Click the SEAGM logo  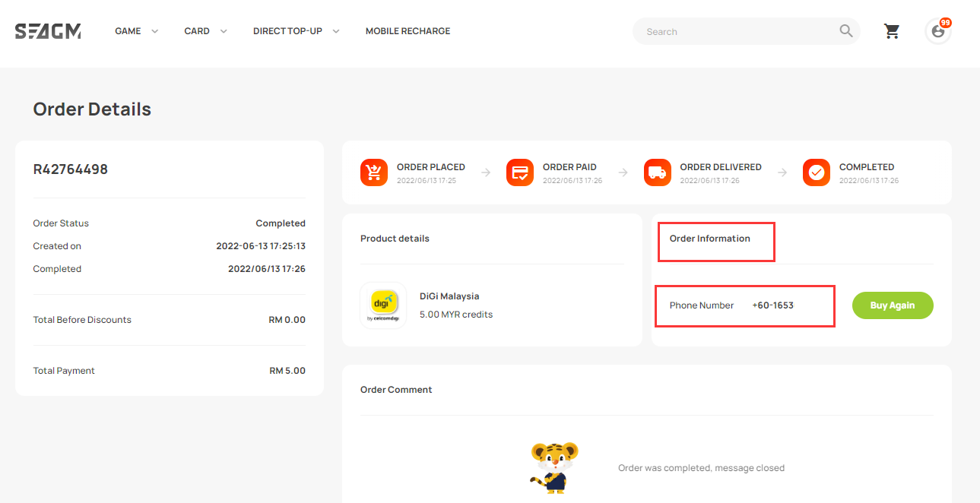tap(48, 31)
